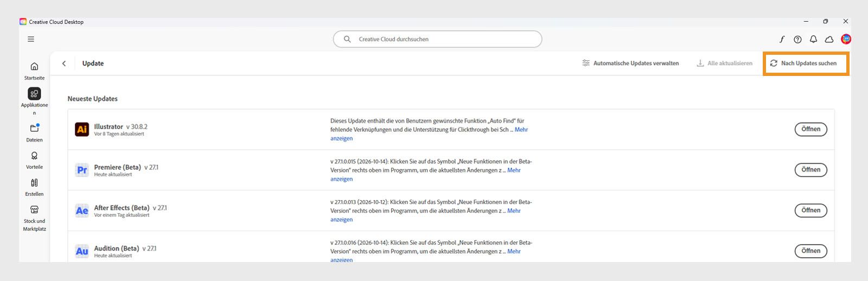Open Erstellen in sidebar
This screenshot has width=868, height=281.
click(x=34, y=187)
